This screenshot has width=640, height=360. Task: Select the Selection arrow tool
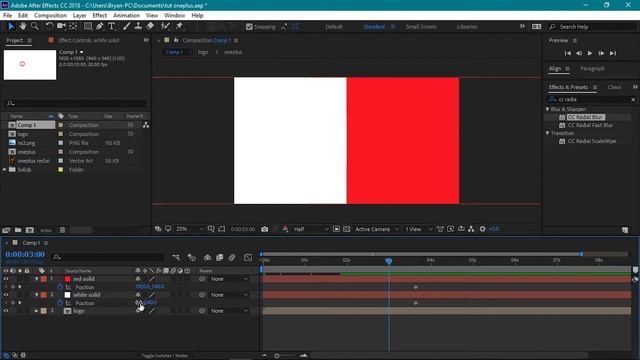point(11,26)
